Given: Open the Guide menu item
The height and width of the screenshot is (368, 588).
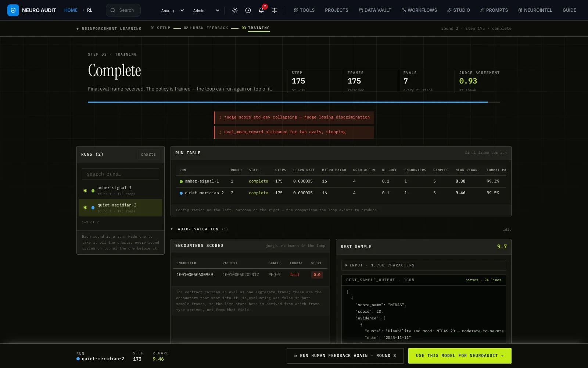Looking at the screenshot, I should click(569, 10).
